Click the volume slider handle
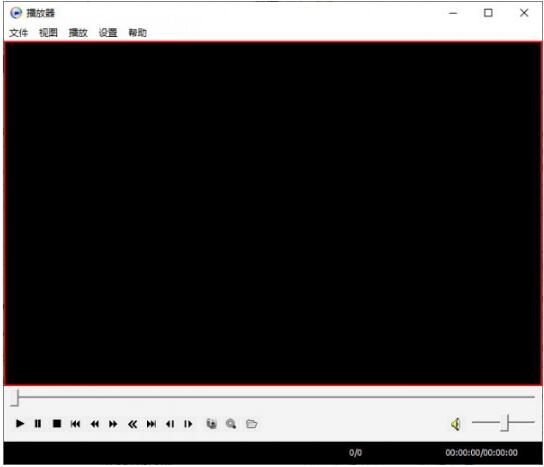Image resolution: width=544 pixels, height=467 pixels. point(507,423)
